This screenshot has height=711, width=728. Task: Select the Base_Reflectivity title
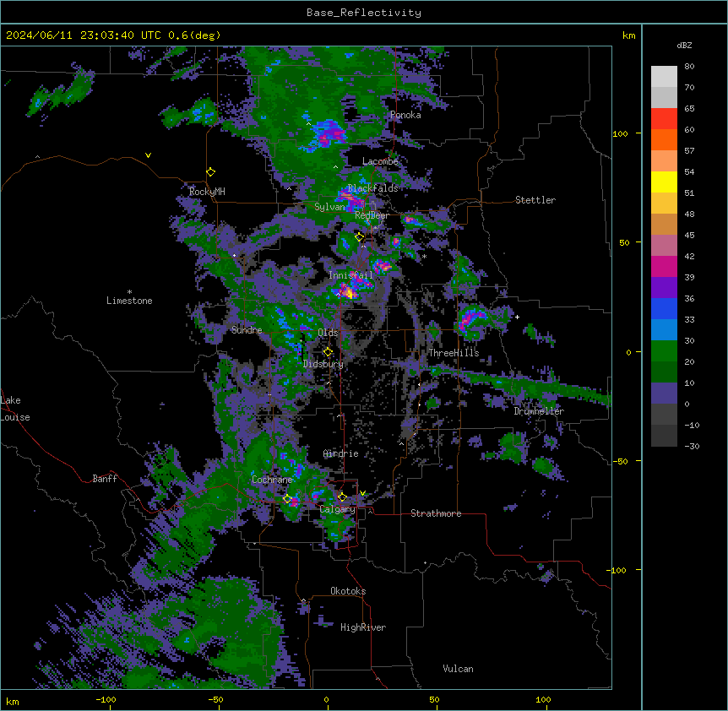click(x=363, y=13)
